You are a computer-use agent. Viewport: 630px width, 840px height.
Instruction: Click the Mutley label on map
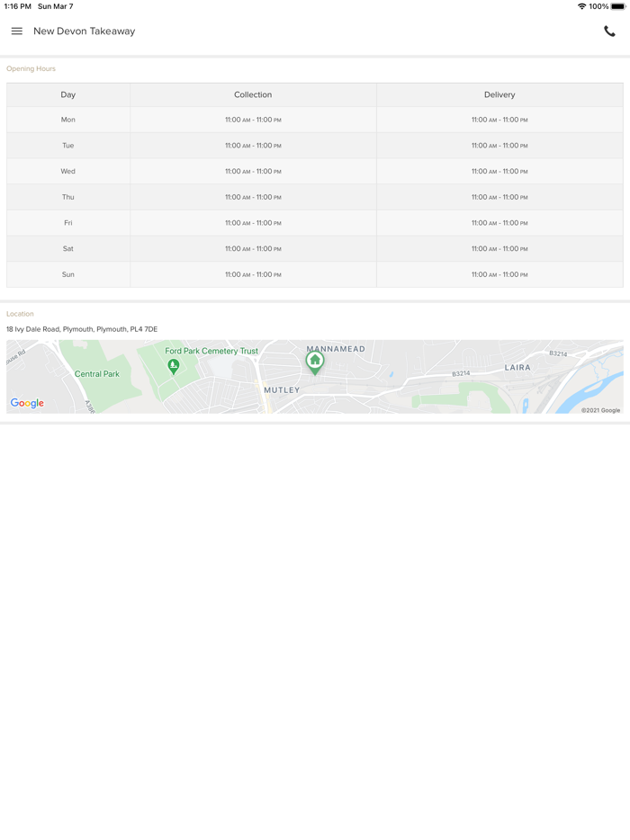[282, 390]
